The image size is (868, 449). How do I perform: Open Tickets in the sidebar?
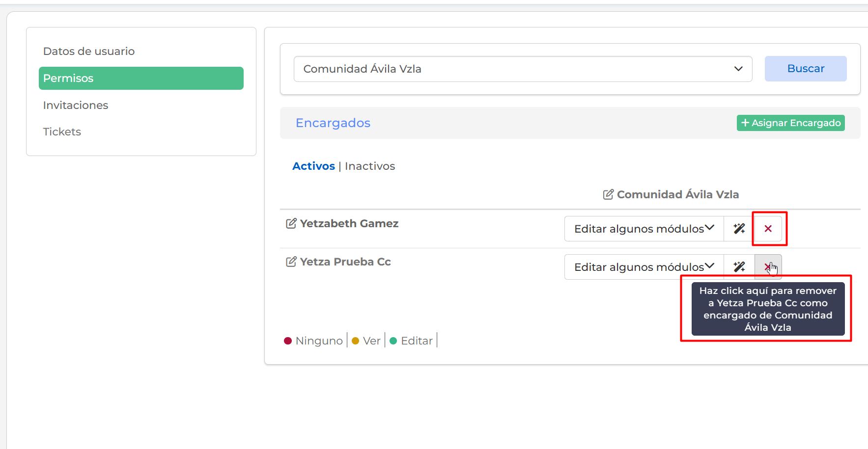(62, 132)
